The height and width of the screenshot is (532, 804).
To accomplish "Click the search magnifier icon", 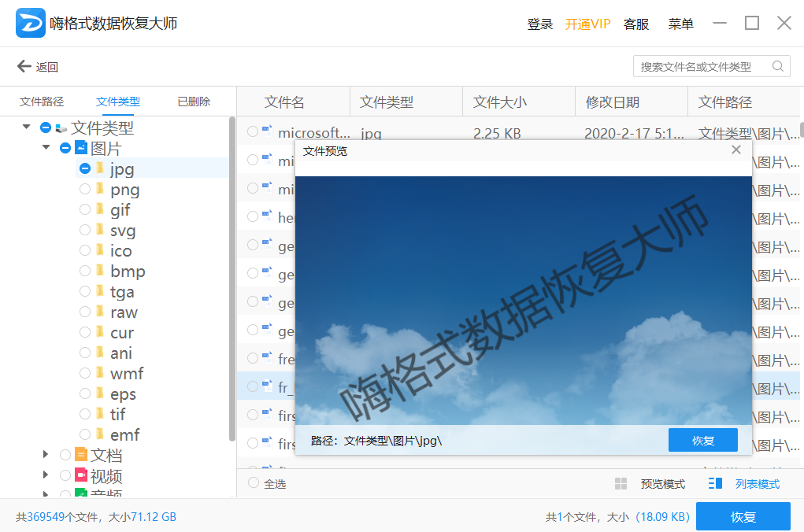I will point(777,67).
